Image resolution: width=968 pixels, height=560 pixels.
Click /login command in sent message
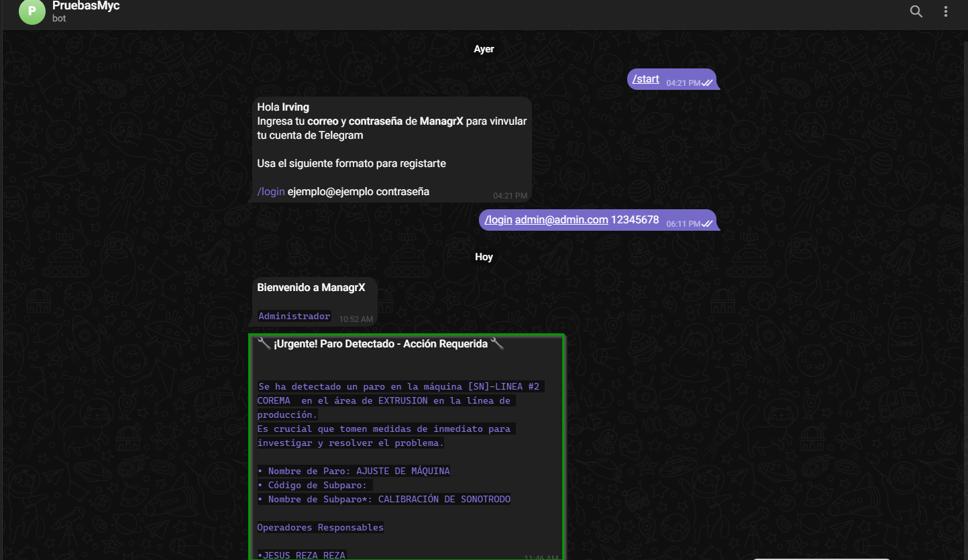click(x=498, y=220)
